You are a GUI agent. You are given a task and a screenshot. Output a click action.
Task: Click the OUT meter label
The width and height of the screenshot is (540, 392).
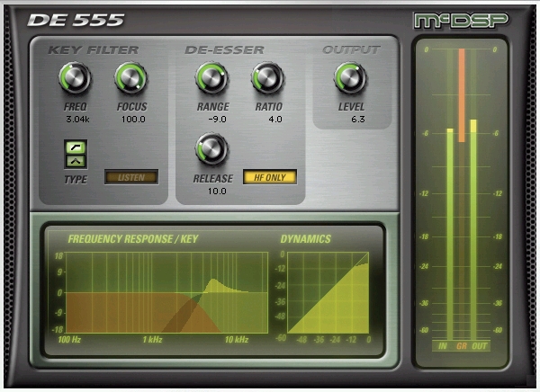pos(480,346)
